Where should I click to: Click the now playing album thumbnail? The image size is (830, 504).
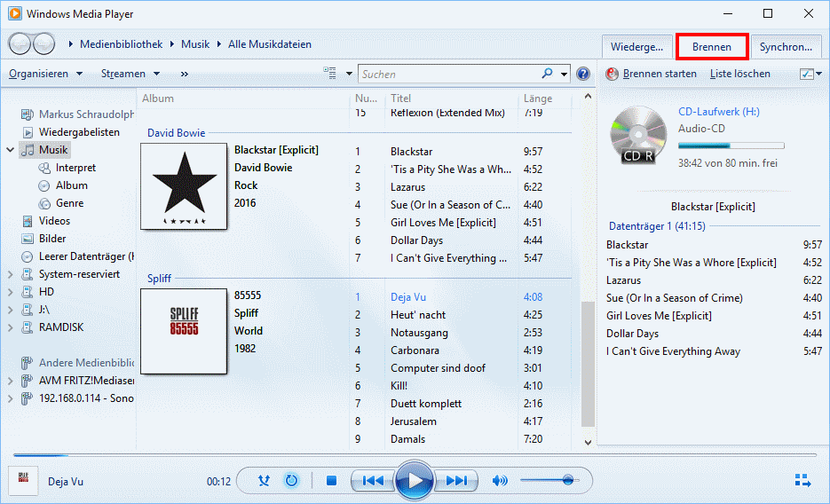(23, 480)
